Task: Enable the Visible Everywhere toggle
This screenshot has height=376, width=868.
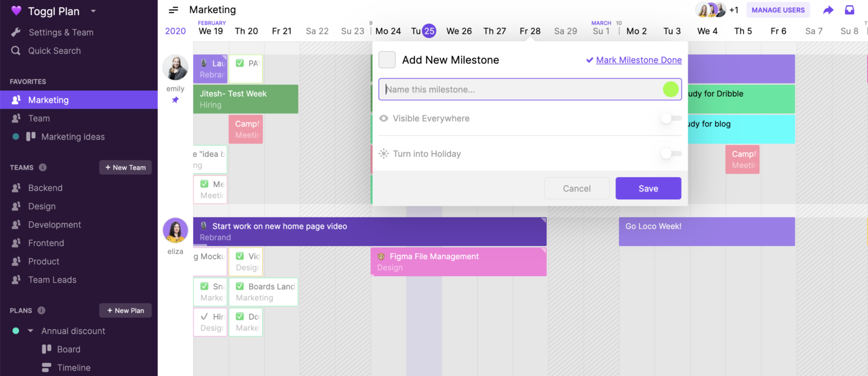Action: [x=671, y=117]
